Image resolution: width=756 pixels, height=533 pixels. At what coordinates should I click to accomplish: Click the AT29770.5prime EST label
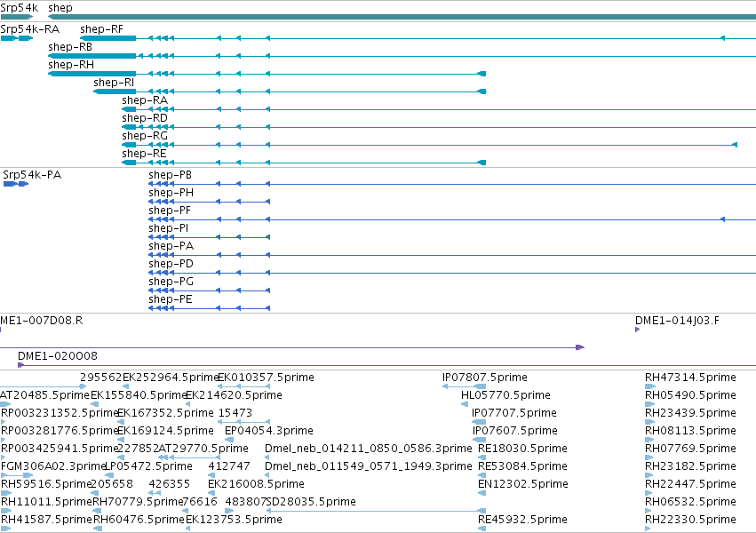(203, 449)
